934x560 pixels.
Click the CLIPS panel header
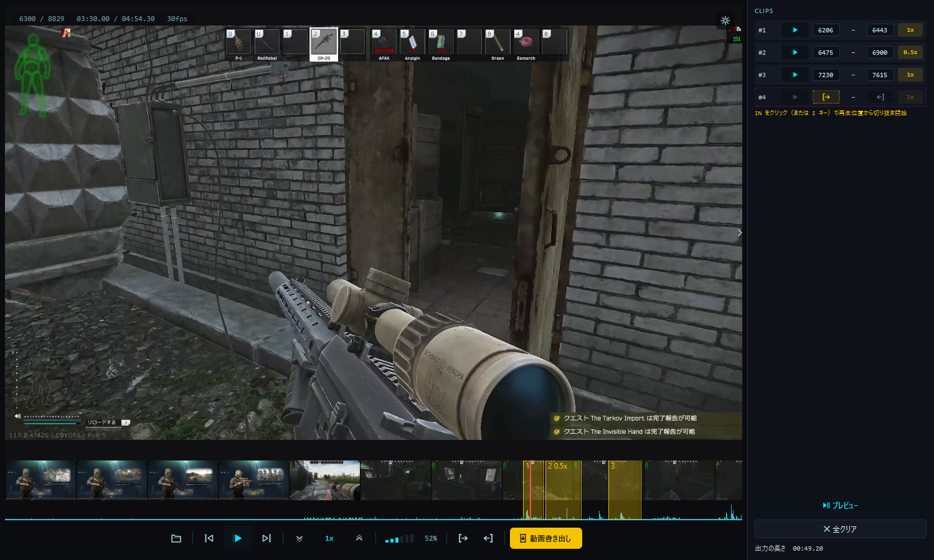(x=764, y=11)
